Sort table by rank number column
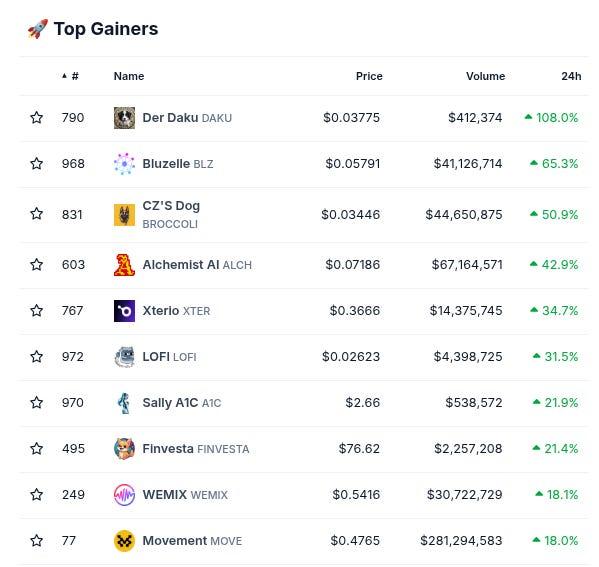 coord(71,76)
